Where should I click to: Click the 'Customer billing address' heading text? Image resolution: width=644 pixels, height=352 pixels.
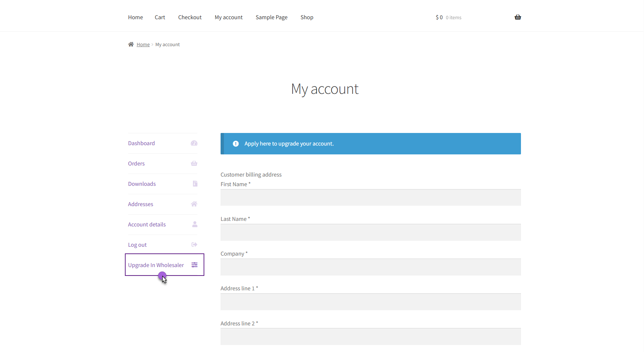[251, 175]
